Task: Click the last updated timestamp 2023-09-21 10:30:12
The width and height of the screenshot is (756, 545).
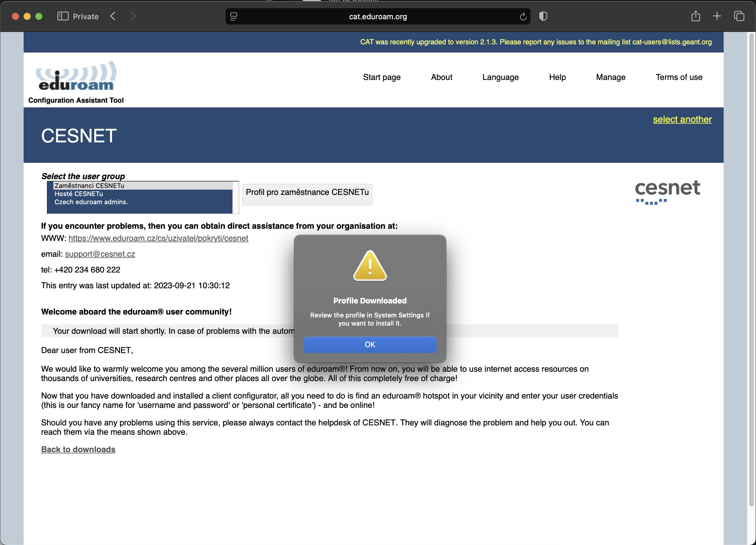Action: click(192, 286)
